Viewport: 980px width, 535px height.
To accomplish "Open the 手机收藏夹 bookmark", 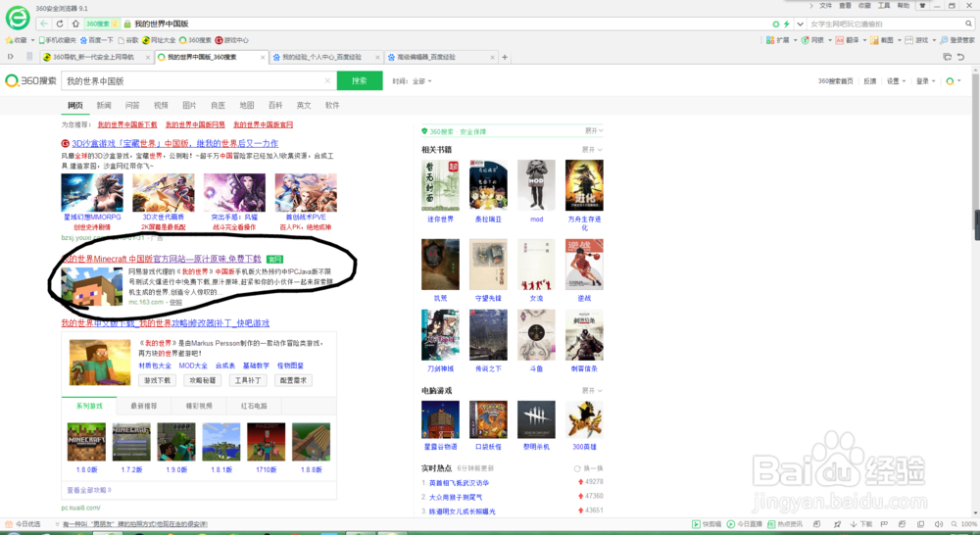I will point(58,40).
